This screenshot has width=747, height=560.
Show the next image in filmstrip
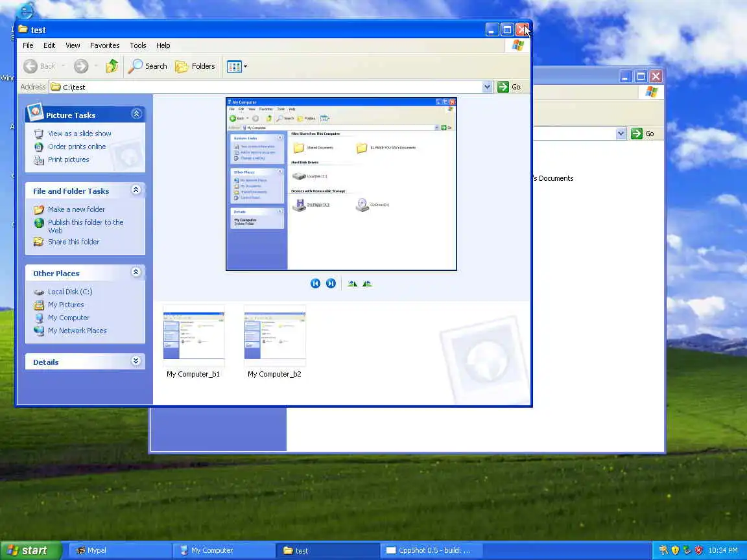(331, 283)
